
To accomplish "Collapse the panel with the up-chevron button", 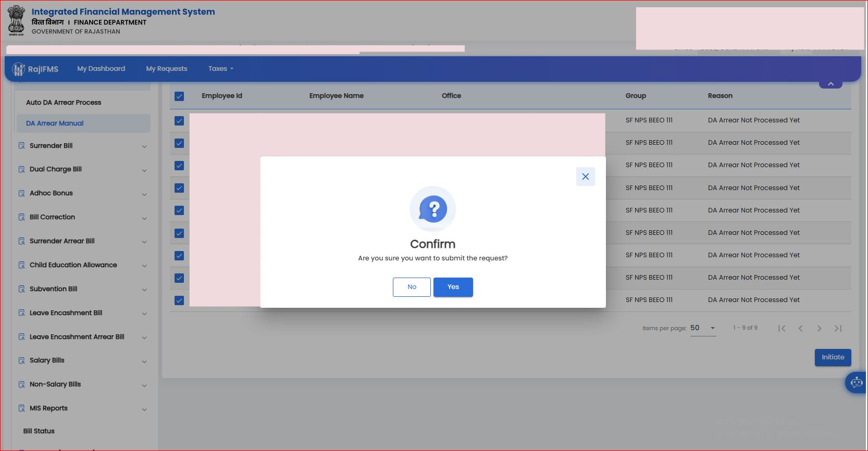I will click(x=830, y=84).
